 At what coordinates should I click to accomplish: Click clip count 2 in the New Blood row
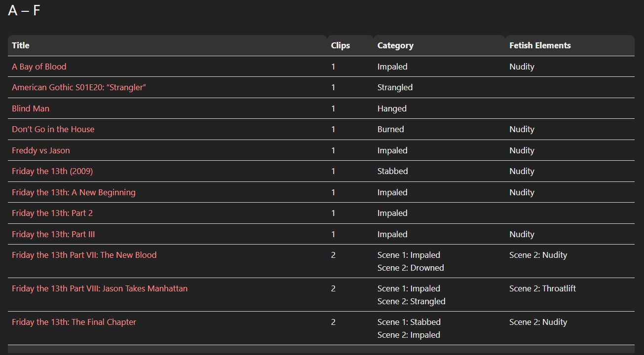coord(333,255)
